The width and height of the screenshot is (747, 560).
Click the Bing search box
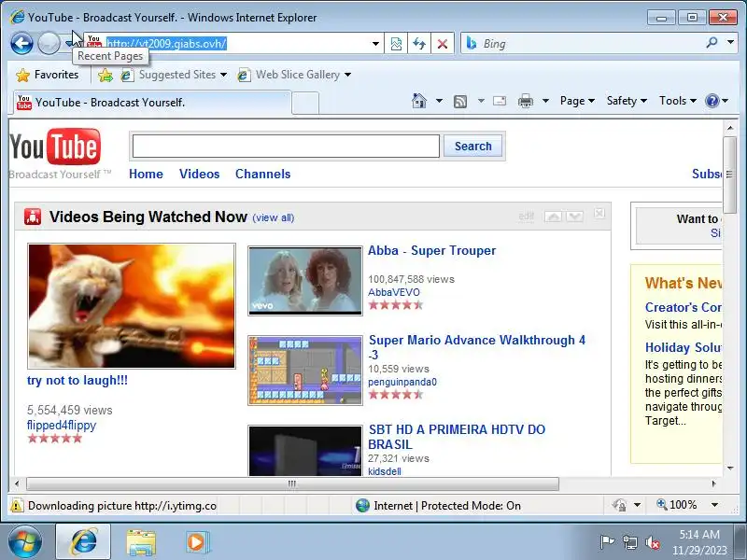[x=584, y=43]
